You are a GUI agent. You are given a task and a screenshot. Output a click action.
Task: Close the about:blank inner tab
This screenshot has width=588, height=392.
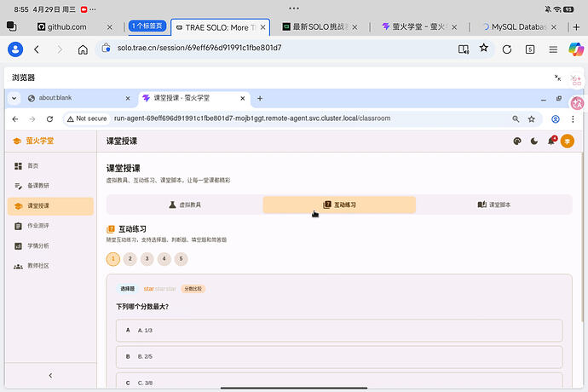[128, 98]
